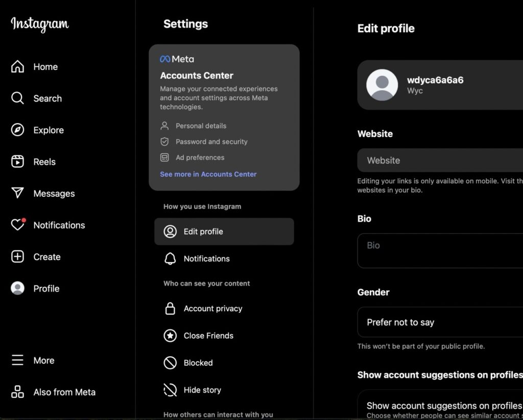Open Profile from the sidebar
This screenshot has width=523, height=420.
[46, 289]
